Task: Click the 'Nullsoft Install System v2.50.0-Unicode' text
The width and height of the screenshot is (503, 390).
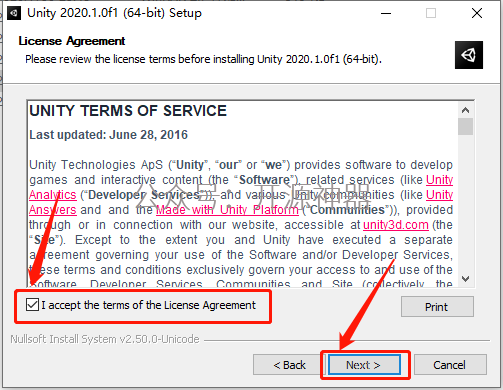Action: pyautogui.click(x=105, y=339)
